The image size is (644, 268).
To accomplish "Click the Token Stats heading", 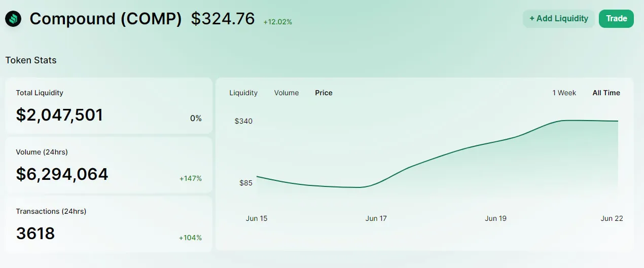I will click(x=31, y=60).
